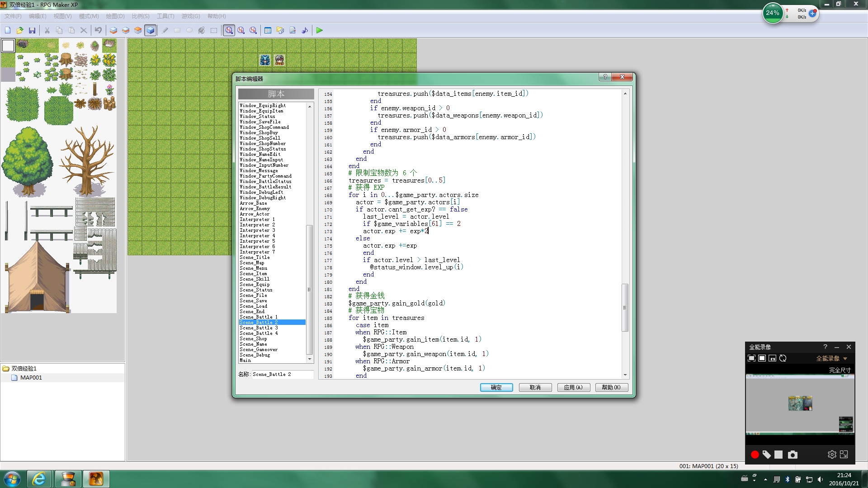The height and width of the screenshot is (488, 868).
Task: Open the Database icon in toolbar
Action: (268, 30)
